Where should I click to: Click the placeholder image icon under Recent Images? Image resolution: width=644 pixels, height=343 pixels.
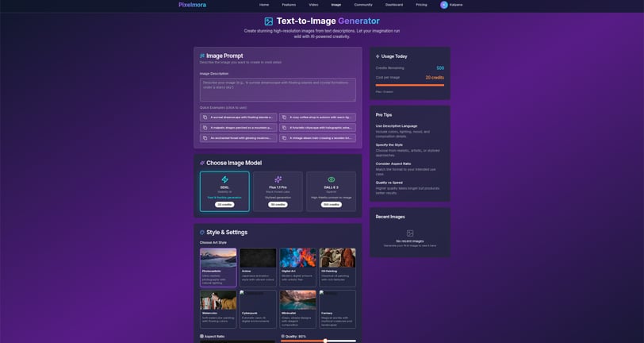[410, 233]
